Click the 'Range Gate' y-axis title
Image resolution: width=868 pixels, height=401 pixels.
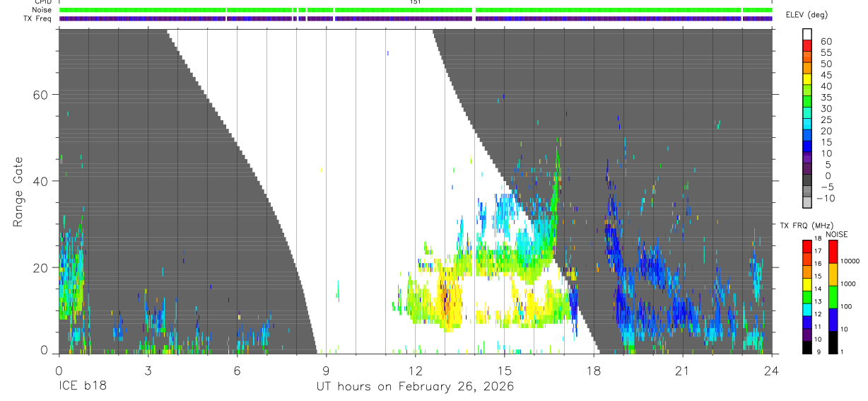(x=18, y=192)
